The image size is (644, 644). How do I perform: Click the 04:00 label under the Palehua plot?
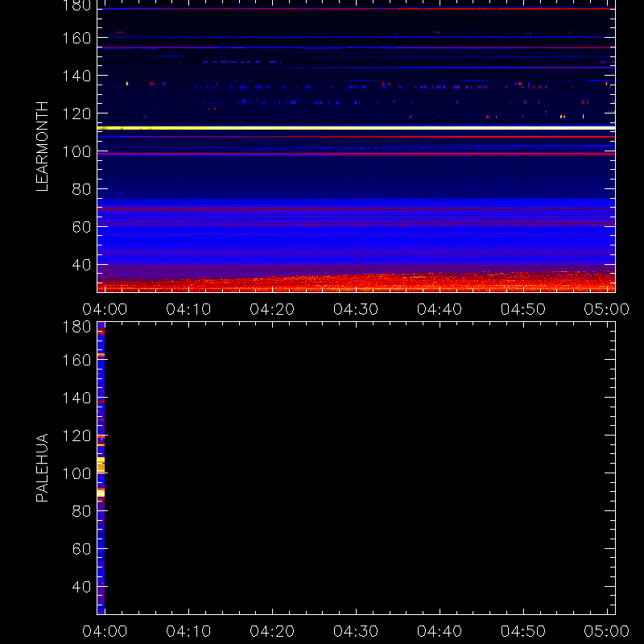(105, 631)
